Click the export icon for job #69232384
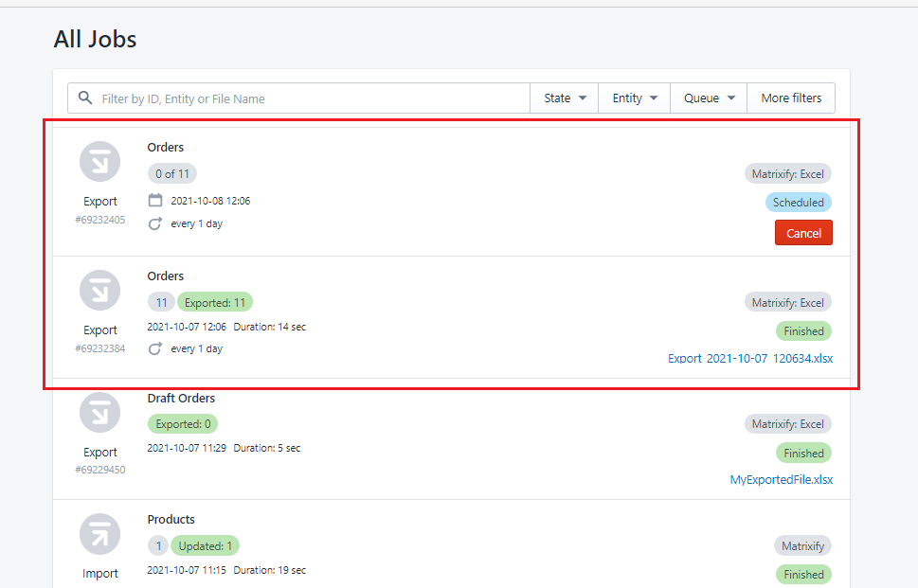The image size is (918, 588). [99, 291]
